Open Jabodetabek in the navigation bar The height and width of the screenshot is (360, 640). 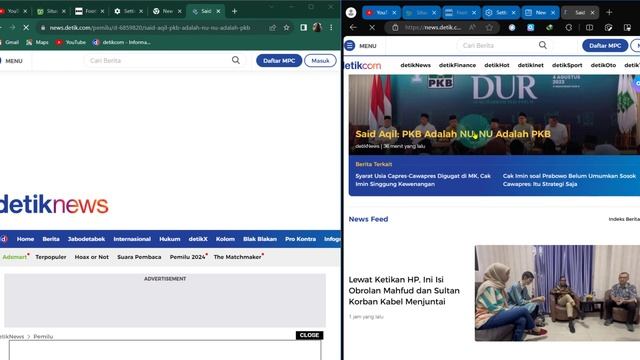coord(87,239)
